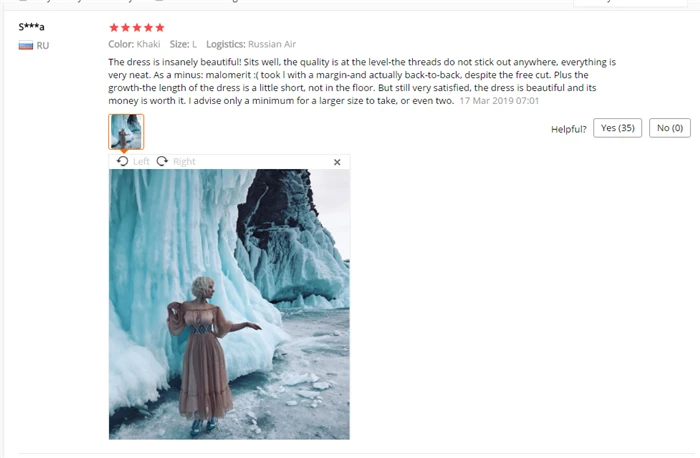Click the third red rating star
700x458 pixels.
[137, 28]
